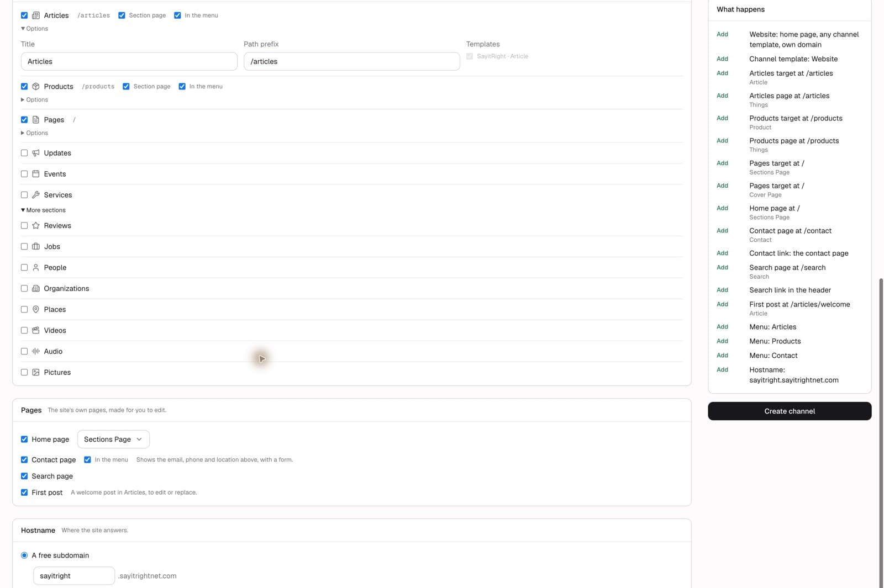Click the Updates megaphone icon
Viewport: 884px width, 588px height.
pyautogui.click(x=36, y=153)
